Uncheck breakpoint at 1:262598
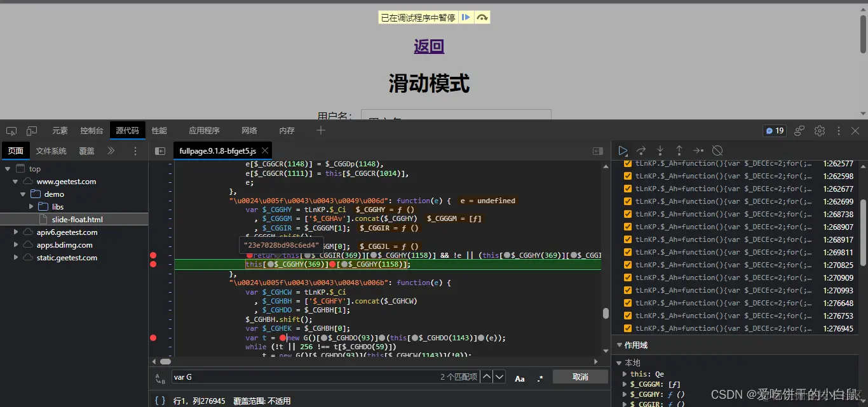Image resolution: width=868 pixels, height=407 pixels. tap(628, 176)
